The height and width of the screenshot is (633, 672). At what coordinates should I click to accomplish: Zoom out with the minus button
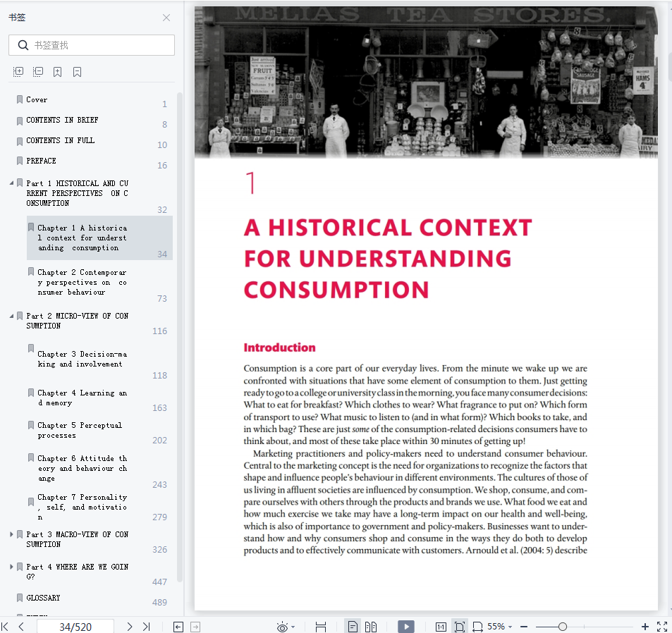click(x=524, y=627)
